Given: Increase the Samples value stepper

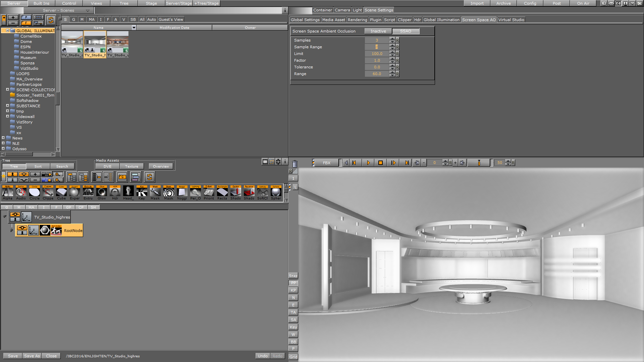Looking at the screenshot, I should (392, 39).
